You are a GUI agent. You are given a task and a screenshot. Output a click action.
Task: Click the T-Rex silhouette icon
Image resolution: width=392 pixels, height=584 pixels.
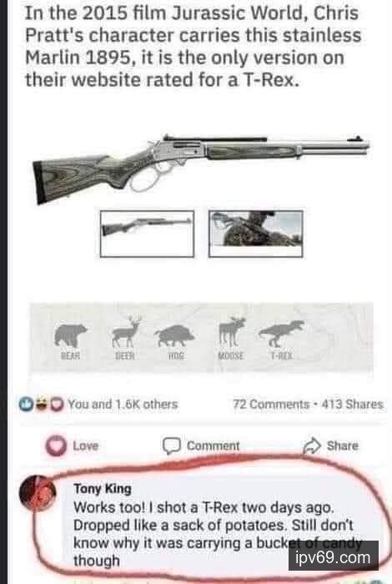(281, 333)
